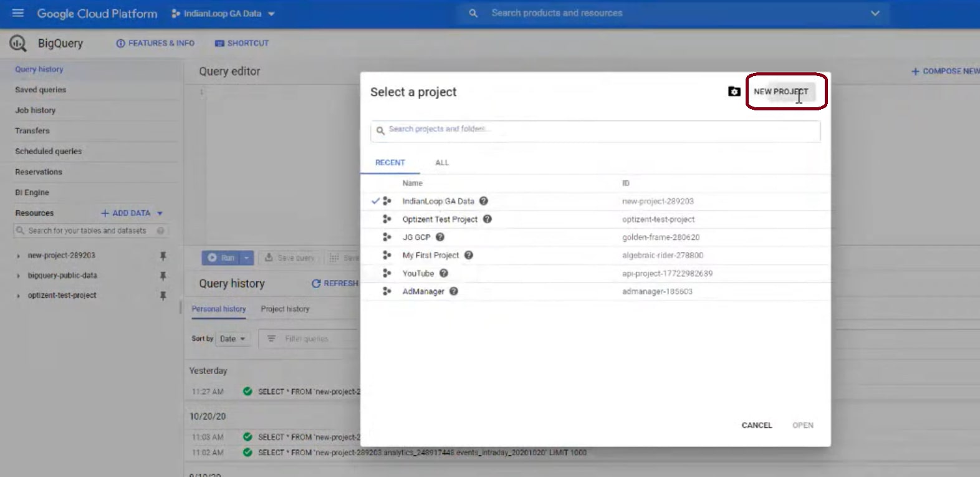Expand the search bar dropdown arrow
This screenshot has height=477, width=980.
pos(875,13)
